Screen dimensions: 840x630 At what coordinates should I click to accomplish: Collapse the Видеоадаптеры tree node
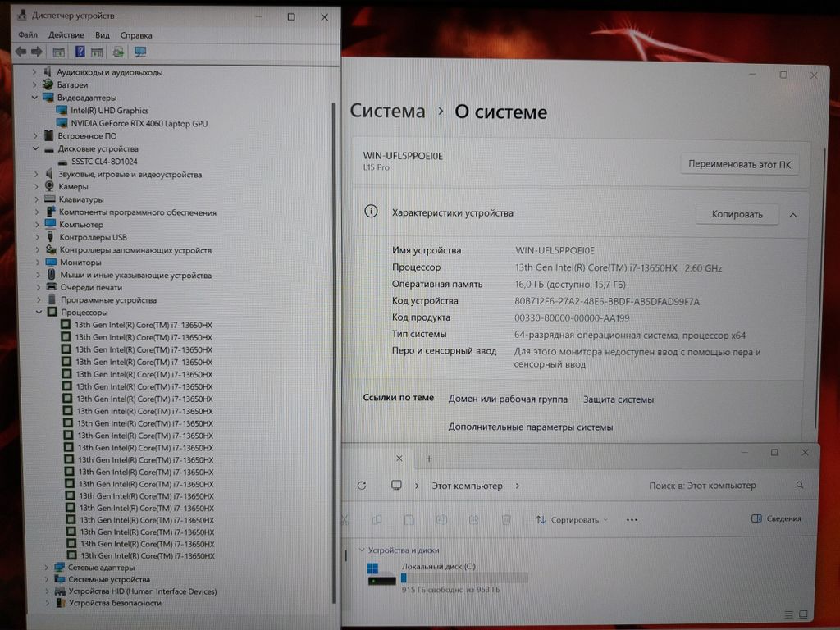point(35,98)
